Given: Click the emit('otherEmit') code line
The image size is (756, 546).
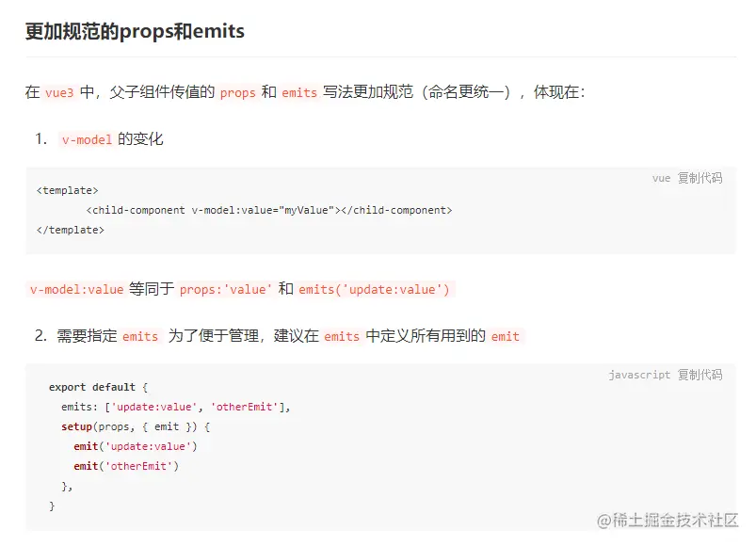Looking at the screenshot, I should [126, 466].
